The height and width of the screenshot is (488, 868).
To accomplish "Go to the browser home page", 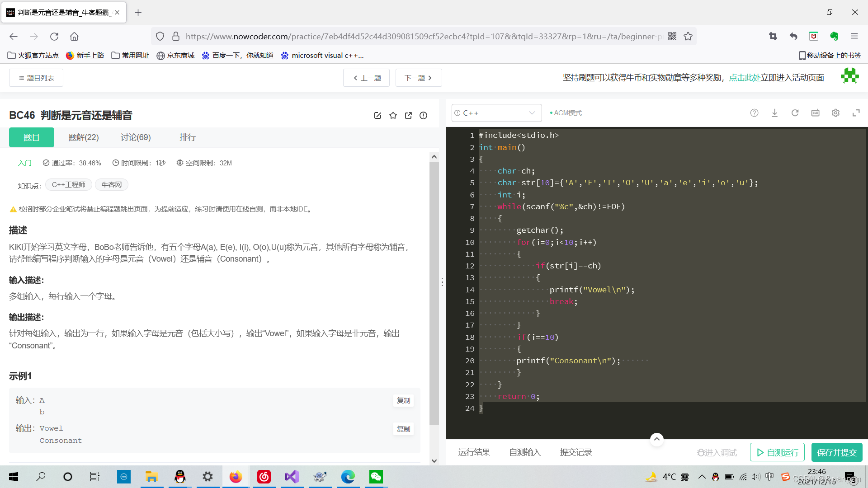I will coord(75,37).
